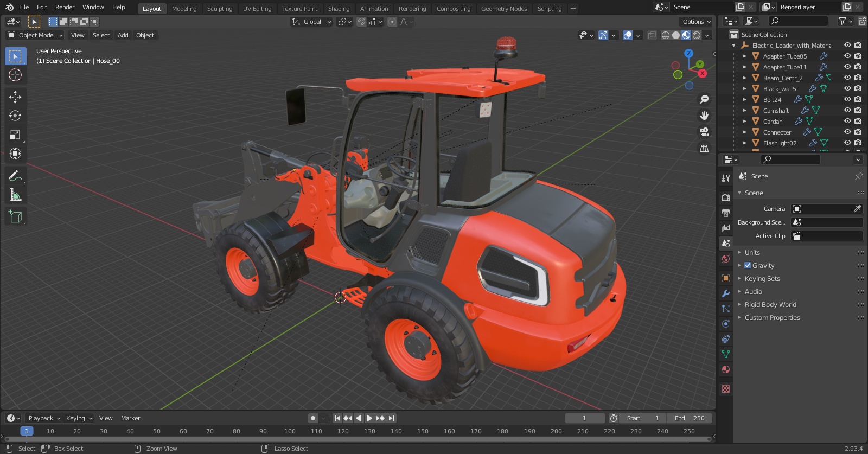Click the zoom view magnifier gizmo
The height and width of the screenshot is (454, 868).
pos(704,99)
